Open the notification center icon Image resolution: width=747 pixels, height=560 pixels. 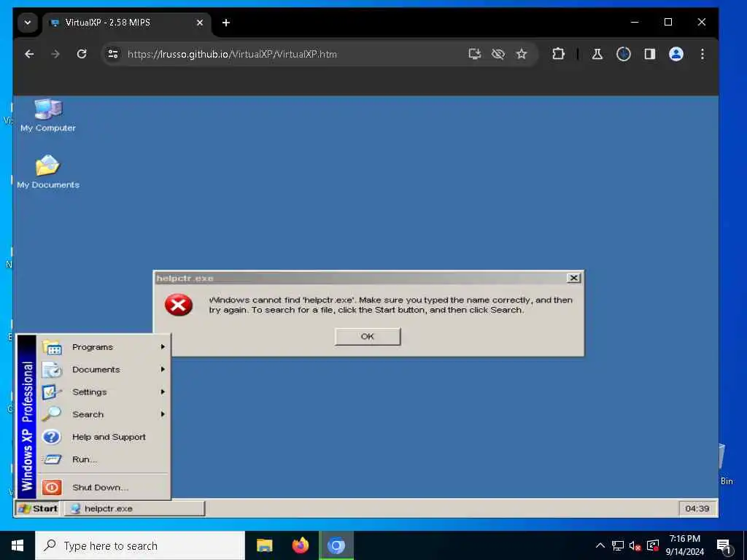click(x=724, y=546)
